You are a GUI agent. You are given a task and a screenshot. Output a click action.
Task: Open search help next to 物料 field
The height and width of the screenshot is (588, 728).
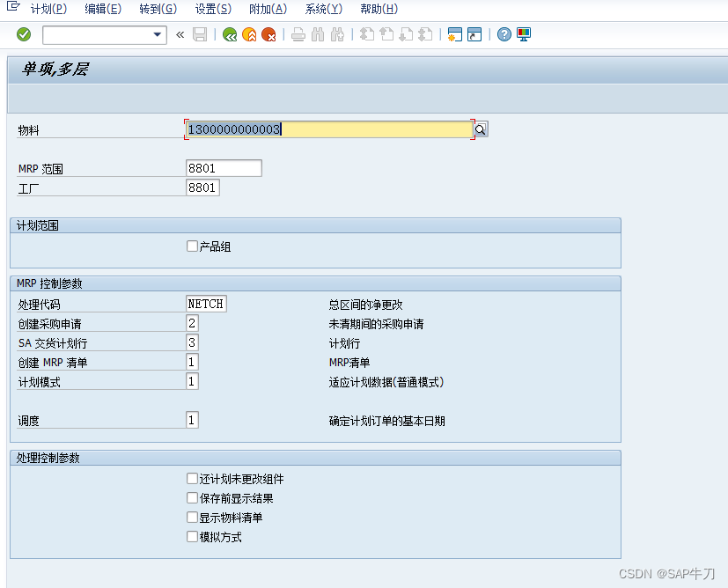tap(481, 129)
